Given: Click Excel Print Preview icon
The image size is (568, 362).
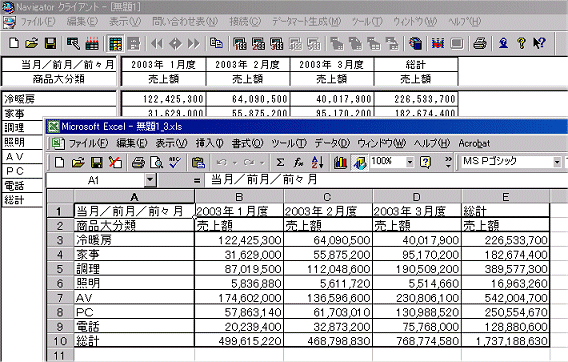Looking at the screenshot, I should [x=156, y=162].
